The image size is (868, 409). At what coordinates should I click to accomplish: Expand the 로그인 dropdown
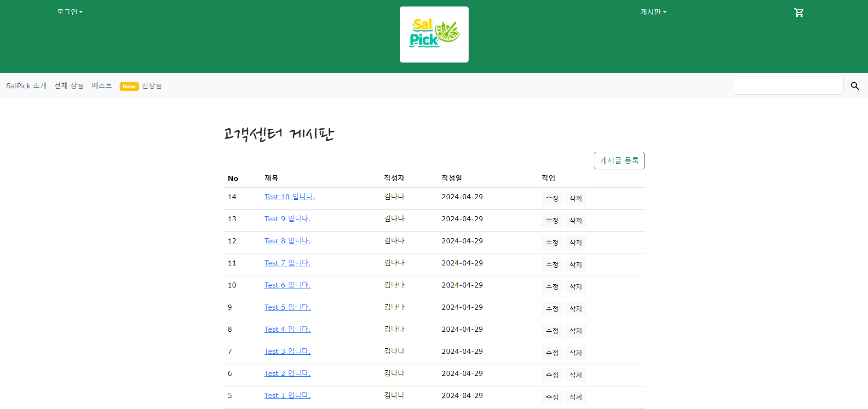click(70, 12)
